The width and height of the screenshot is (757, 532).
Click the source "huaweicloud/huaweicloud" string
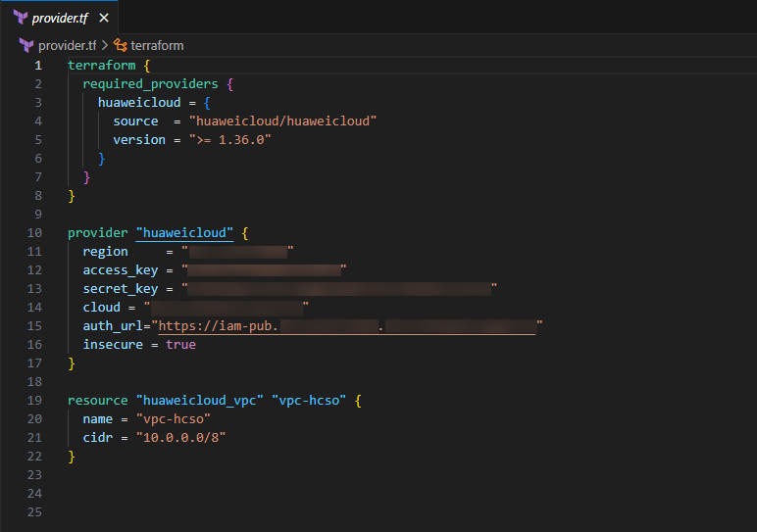tap(282, 121)
